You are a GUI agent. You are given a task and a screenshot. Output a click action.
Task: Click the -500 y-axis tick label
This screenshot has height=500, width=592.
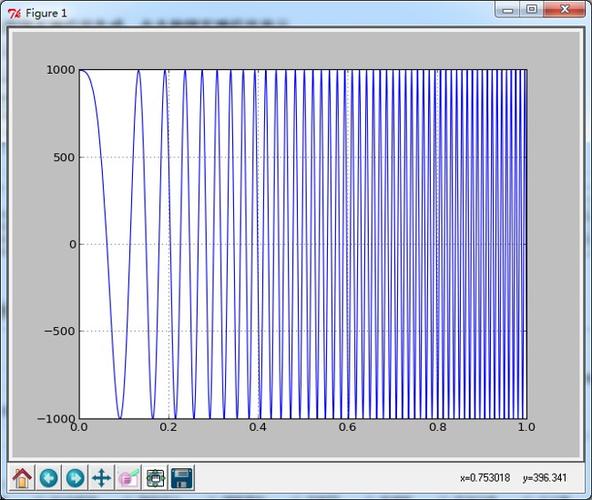pyautogui.click(x=59, y=331)
